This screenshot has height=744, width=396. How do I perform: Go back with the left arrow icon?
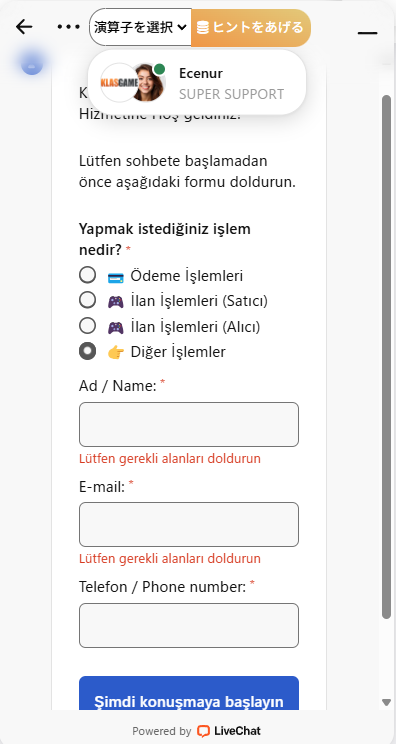point(24,27)
